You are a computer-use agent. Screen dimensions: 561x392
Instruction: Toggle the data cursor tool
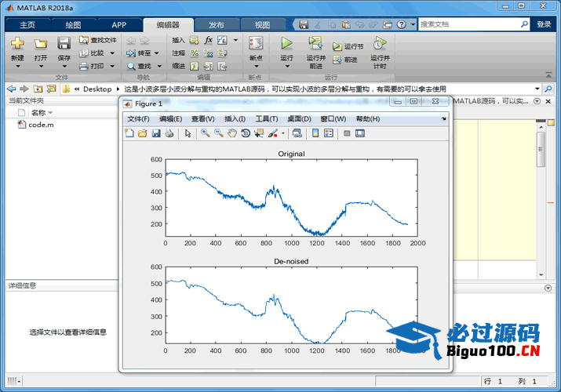(259, 133)
